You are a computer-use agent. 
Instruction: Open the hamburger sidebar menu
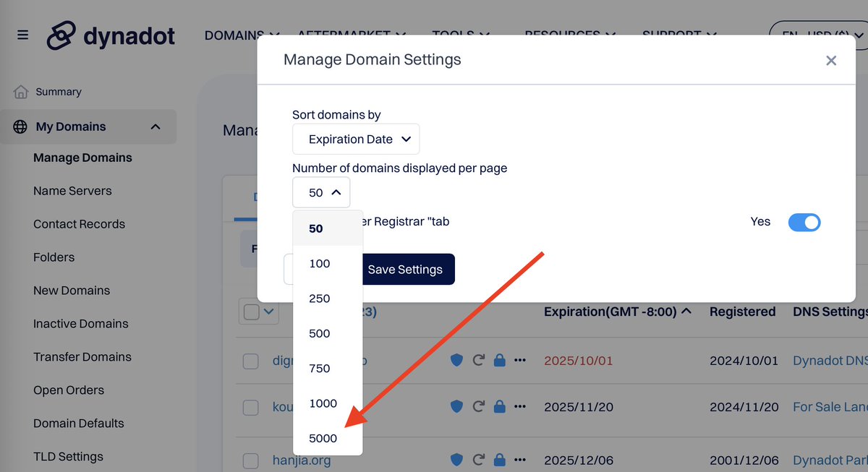coord(23,35)
